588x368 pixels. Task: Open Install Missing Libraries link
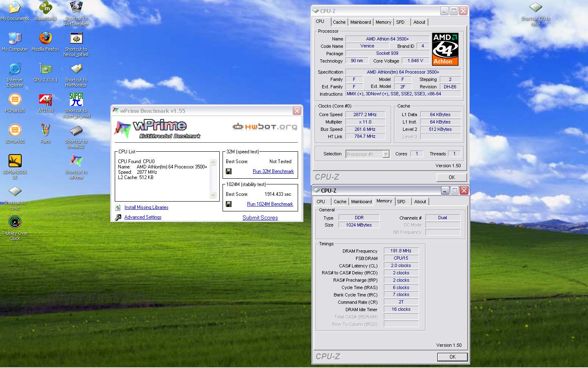[146, 208]
